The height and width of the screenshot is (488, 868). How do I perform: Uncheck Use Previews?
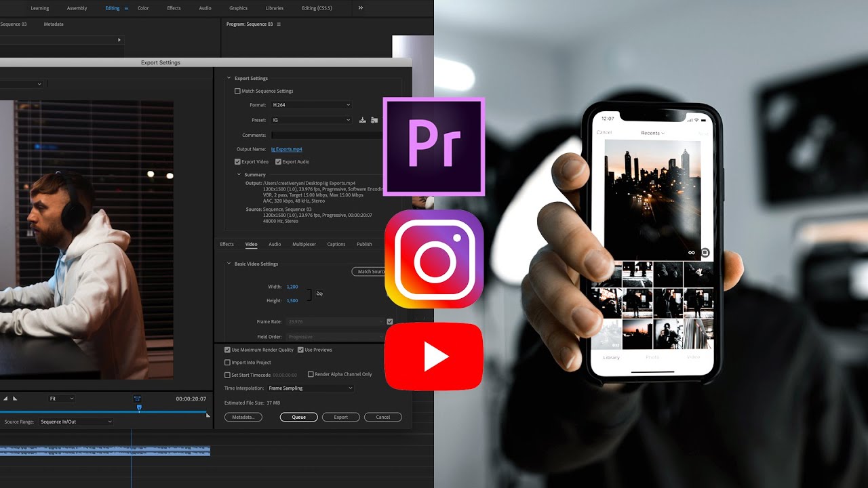[x=300, y=350]
